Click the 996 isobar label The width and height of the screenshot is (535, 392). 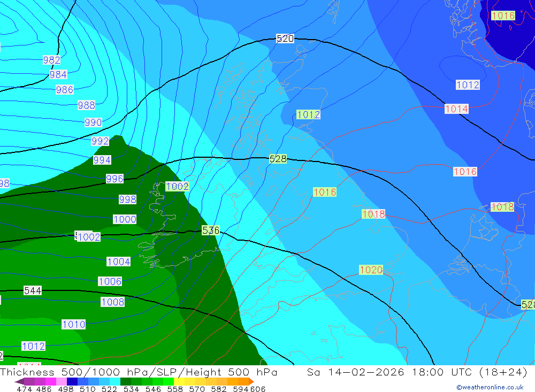(x=114, y=179)
